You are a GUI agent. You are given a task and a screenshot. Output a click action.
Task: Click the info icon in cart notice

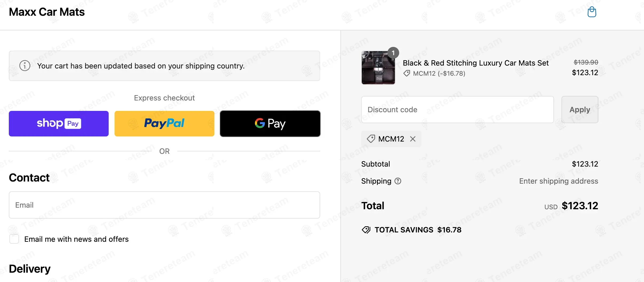point(25,66)
